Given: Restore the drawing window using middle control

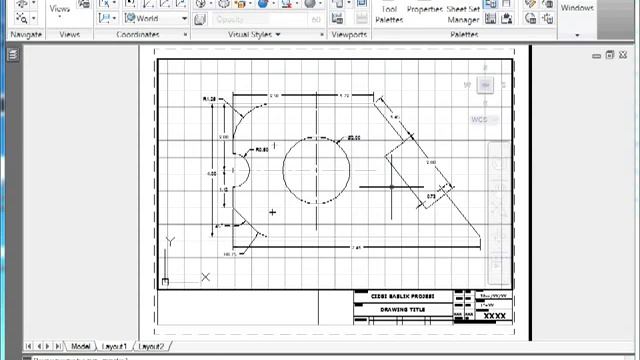Looking at the screenshot, I should pyautogui.click(x=609, y=55).
